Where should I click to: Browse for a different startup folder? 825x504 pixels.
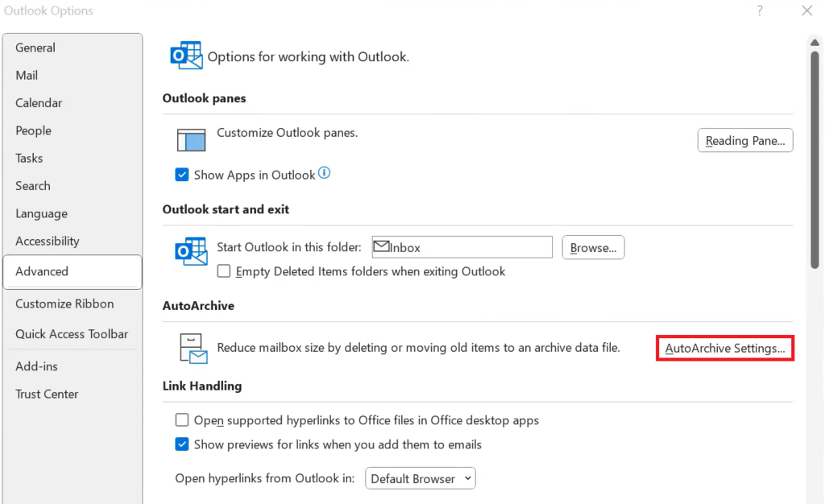[593, 247]
